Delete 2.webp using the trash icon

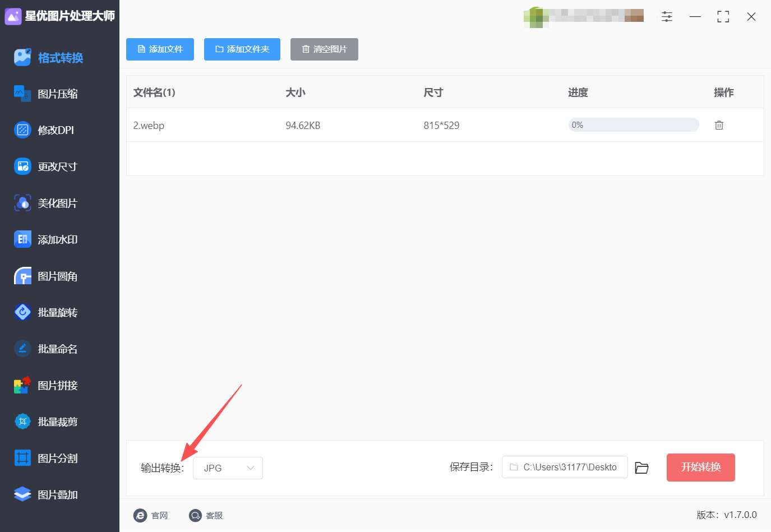719,125
